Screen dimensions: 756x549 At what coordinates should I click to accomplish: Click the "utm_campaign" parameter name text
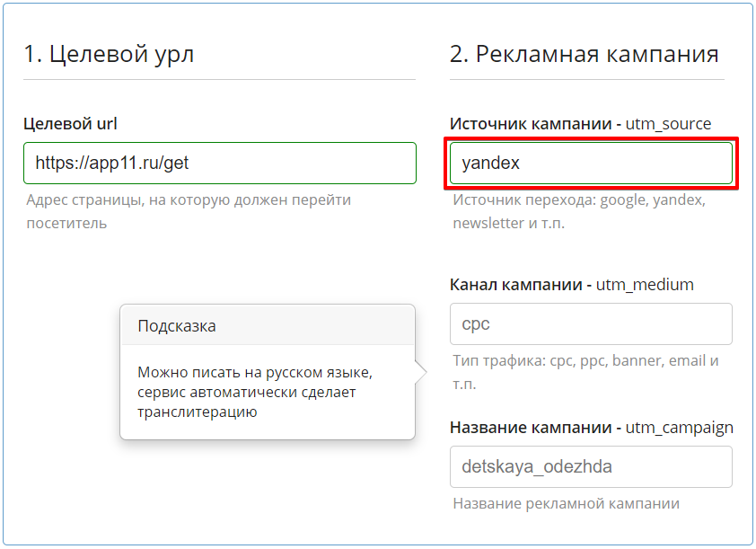[x=680, y=428]
